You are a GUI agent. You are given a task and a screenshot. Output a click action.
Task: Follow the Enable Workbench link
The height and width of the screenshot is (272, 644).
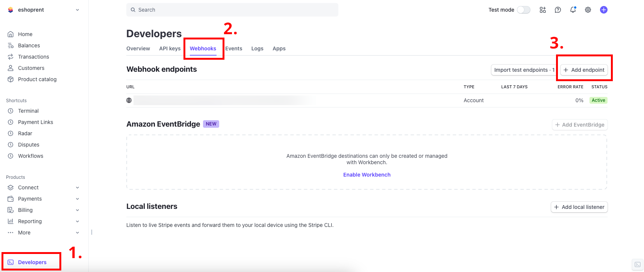(x=367, y=175)
